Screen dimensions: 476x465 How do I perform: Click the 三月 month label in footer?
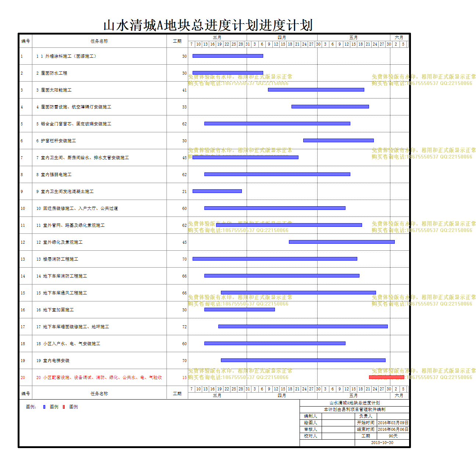click(217, 396)
